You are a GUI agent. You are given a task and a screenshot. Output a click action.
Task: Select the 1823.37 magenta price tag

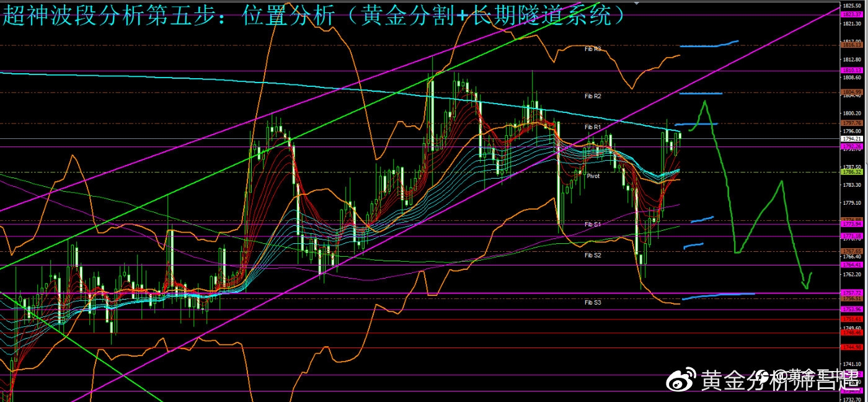pos(852,14)
